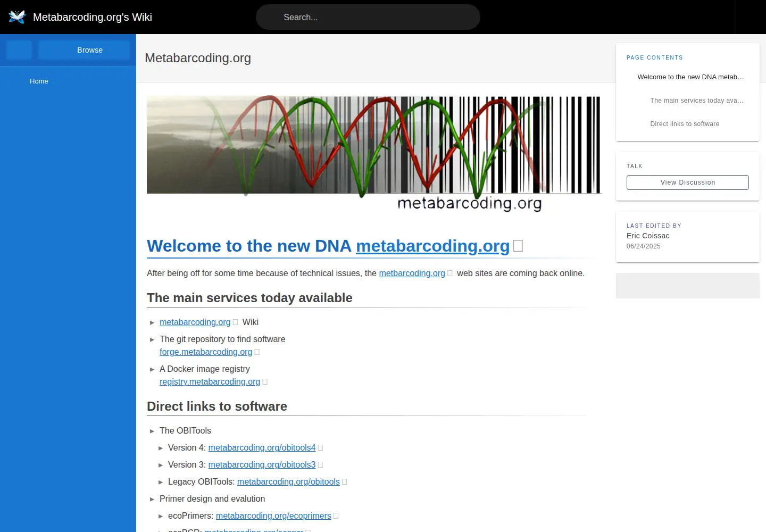Select Home in the sidebar navigation
The height and width of the screenshot is (532, 766).
tap(39, 81)
